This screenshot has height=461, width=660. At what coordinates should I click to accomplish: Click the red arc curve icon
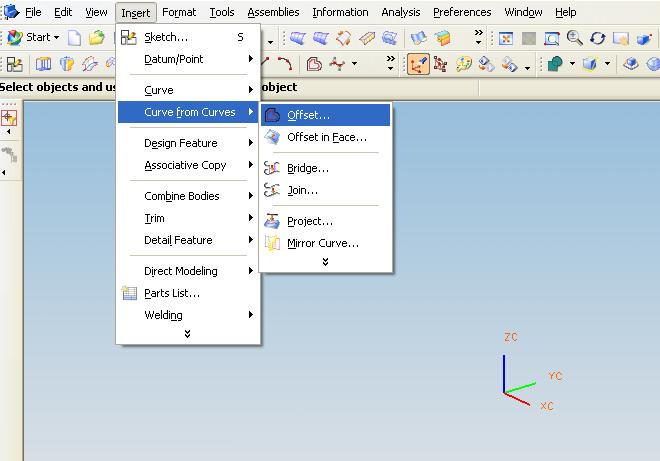(x=285, y=64)
